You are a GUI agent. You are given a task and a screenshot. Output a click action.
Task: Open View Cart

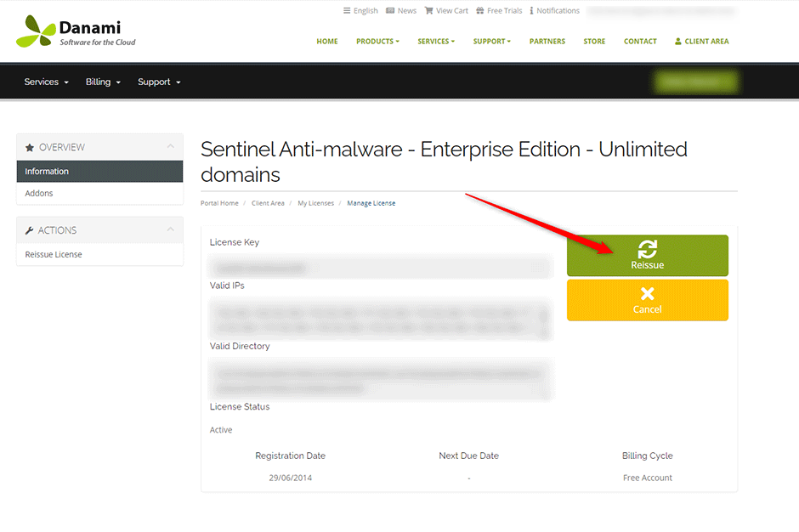[x=446, y=11]
